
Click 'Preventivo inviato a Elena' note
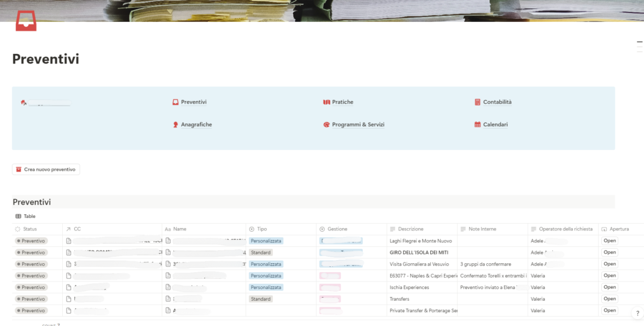487,288
